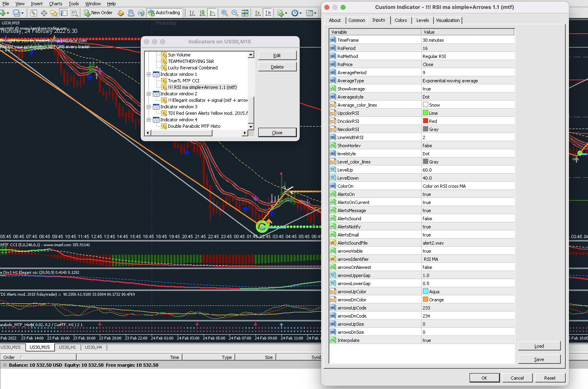588x389 pixels.
Task: Click the New Order toolbar button
Action: 98,13
